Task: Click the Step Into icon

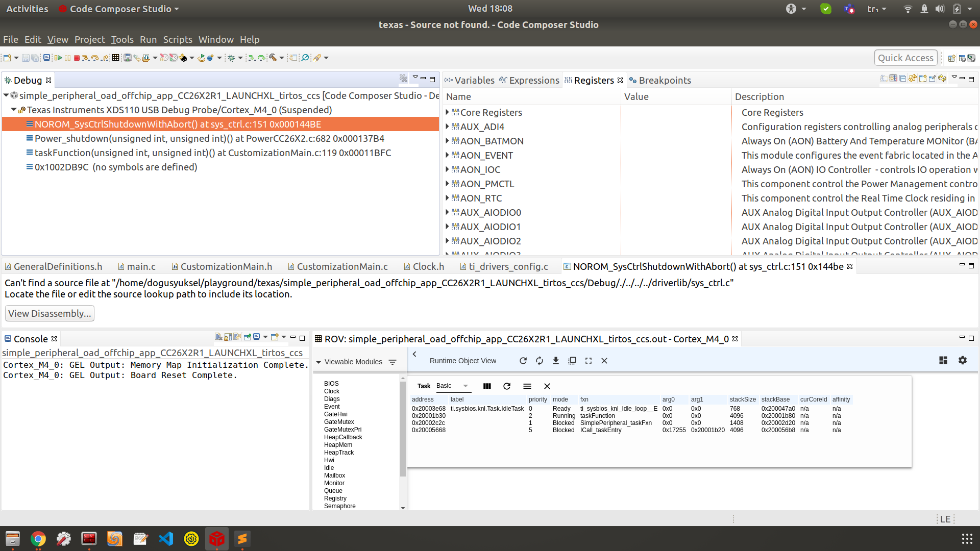Action: click(x=86, y=58)
